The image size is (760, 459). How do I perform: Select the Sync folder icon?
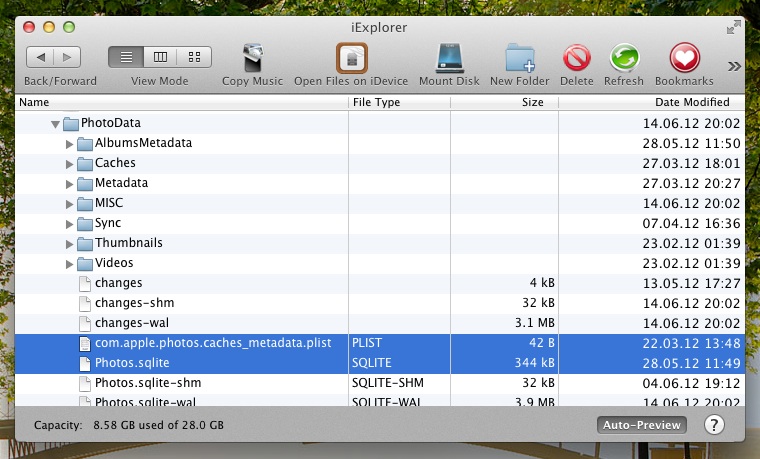point(85,223)
